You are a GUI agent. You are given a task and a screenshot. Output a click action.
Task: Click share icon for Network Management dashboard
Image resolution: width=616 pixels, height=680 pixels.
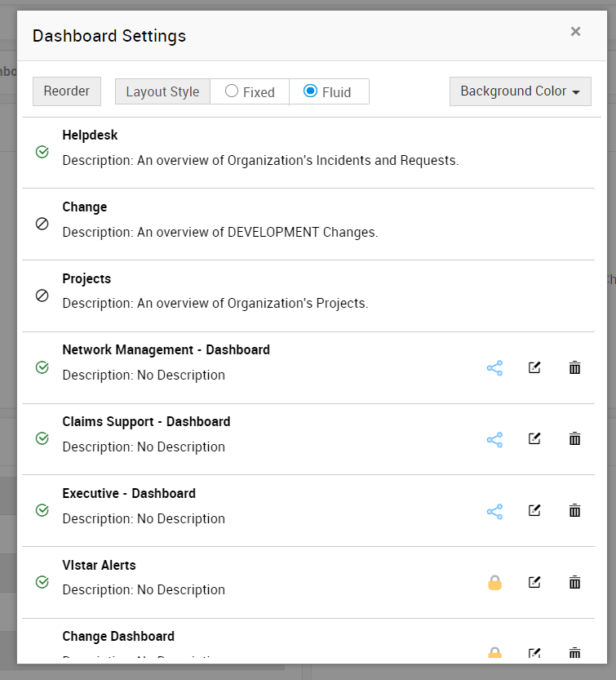pyautogui.click(x=494, y=368)
